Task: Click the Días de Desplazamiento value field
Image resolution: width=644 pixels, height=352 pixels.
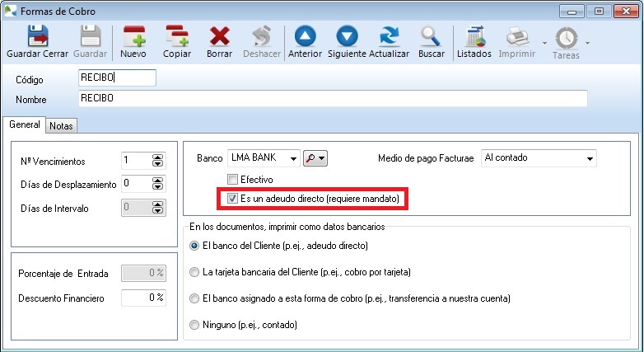Action: (x=136, y=184)
